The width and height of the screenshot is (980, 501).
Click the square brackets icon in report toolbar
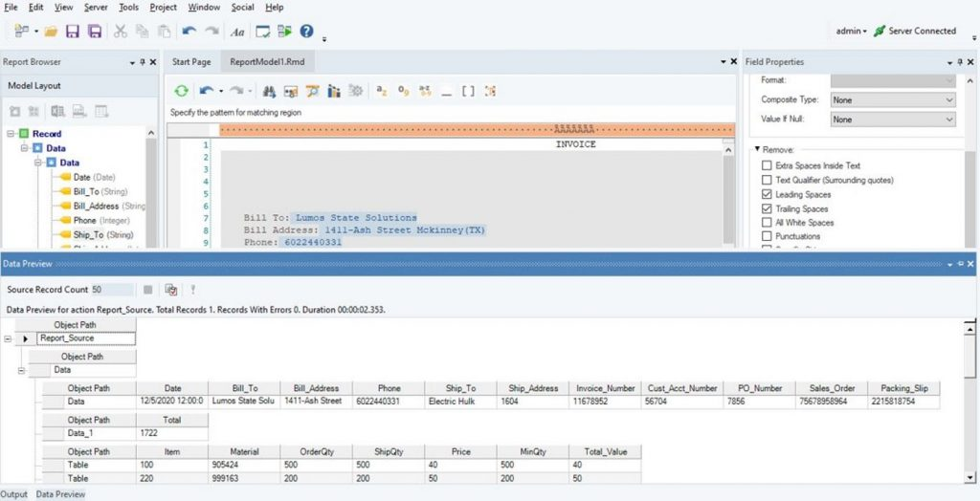[x=468, y=91]
